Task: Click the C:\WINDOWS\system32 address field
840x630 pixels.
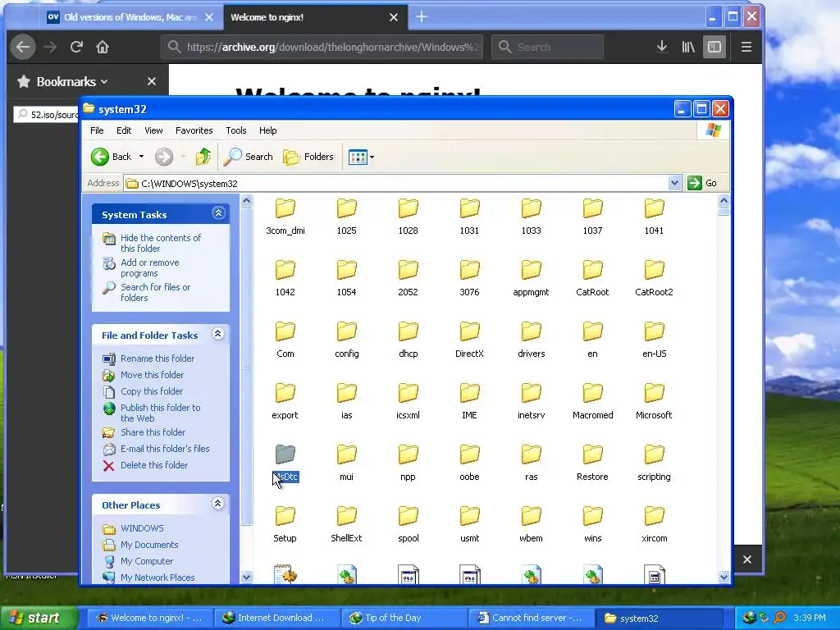Action: [x=396, y=183]
